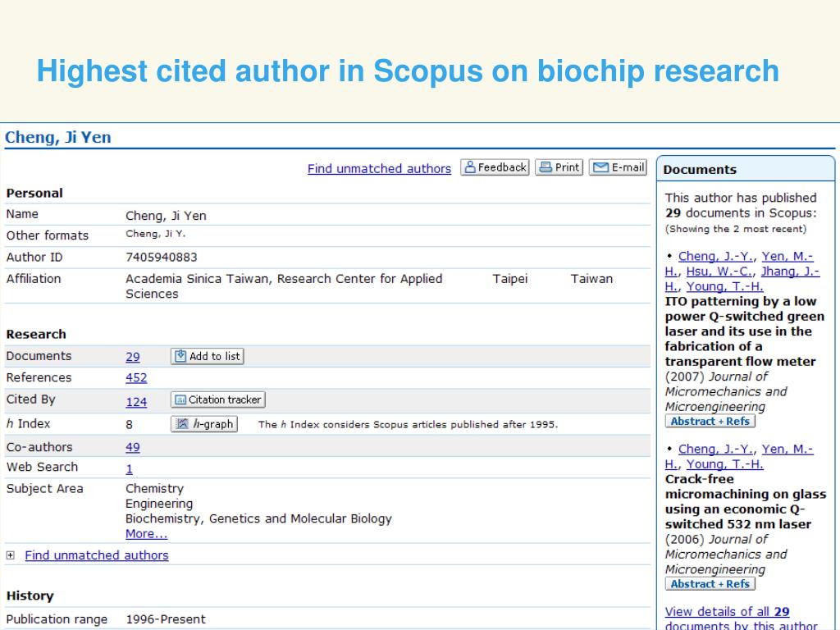This screenshot has height=630, width=840.
Task: Open the Cited By count link 124
Action: tap(136, 402)
